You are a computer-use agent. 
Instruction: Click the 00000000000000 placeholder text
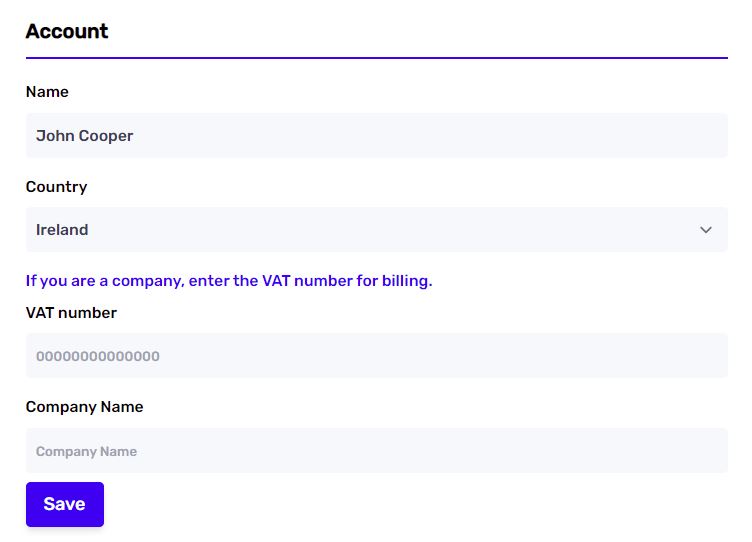[98, 356]
